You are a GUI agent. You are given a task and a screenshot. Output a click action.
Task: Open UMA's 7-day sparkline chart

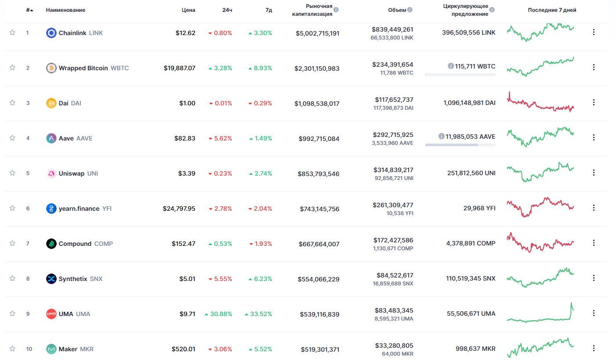click(540, 313)
